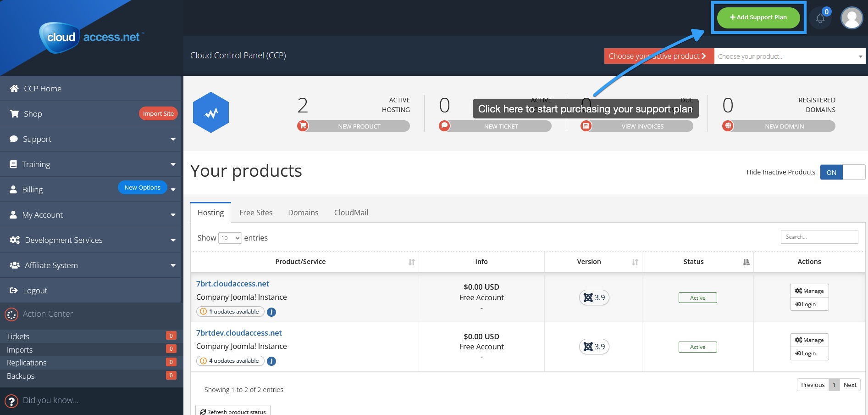Switch to the CloudMail tab
The image size is (868, 415).
(x=351, y=213)
